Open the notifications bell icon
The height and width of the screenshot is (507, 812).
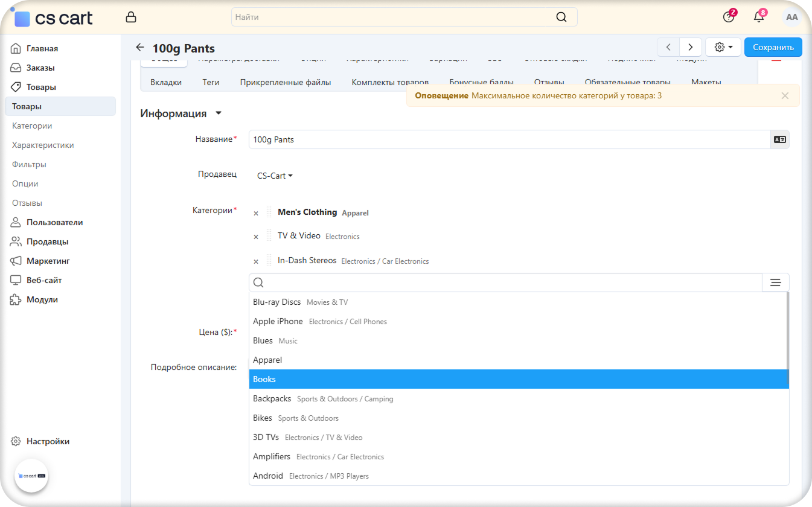[759, 18]
